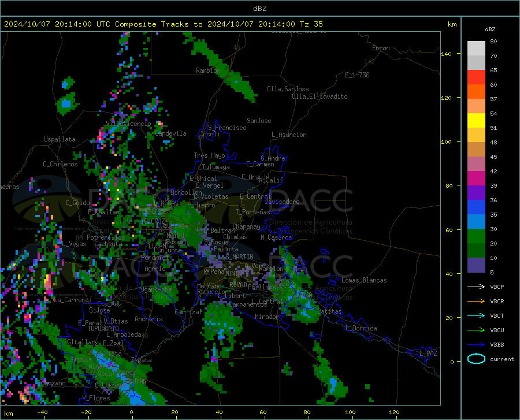Click the Tulumaya map label
Image resolution: width=520 pixels, height=420 pixels.
[216, 167]
